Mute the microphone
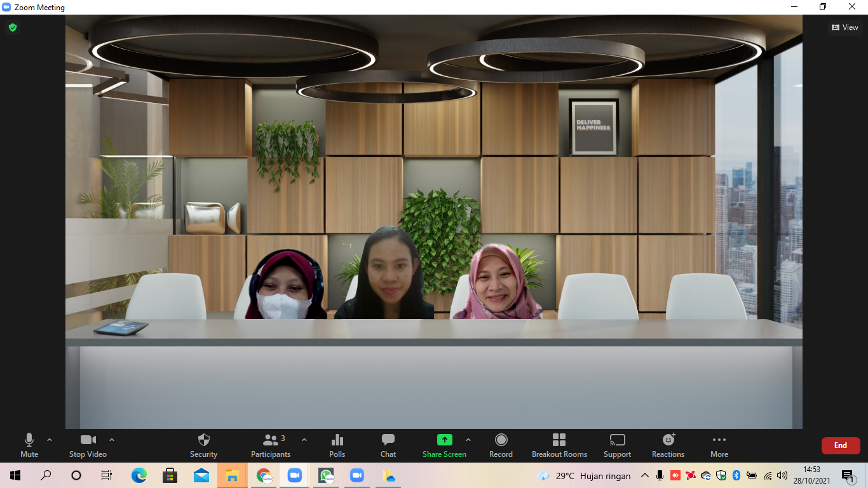This screenshot has width=868, height=488. [29, 445]
